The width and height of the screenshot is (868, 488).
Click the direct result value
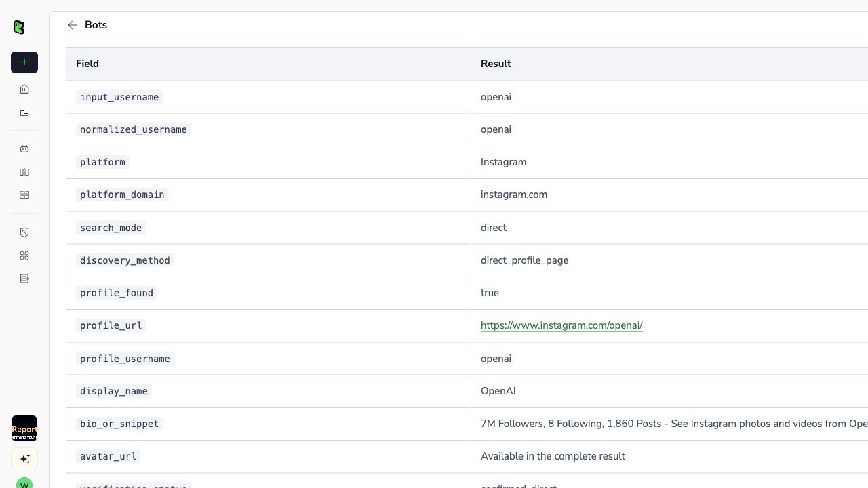coord(494,228)
